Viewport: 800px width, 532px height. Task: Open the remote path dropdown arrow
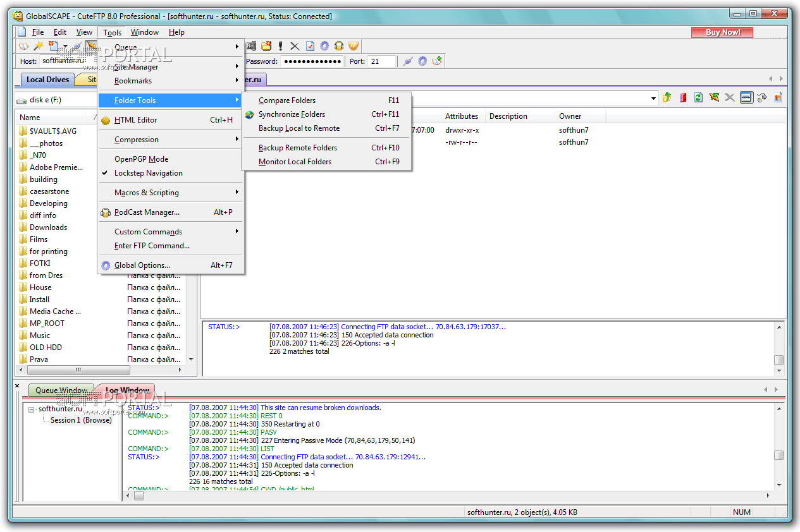coord(653,99)
